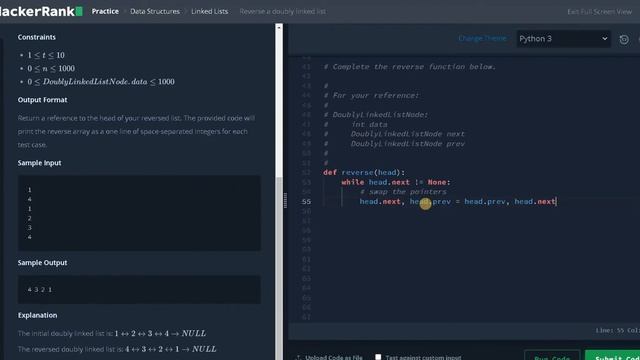Viewport: 640px width, 360px height.
Task: Click the Explanation heading
Action: pos(38,315)
